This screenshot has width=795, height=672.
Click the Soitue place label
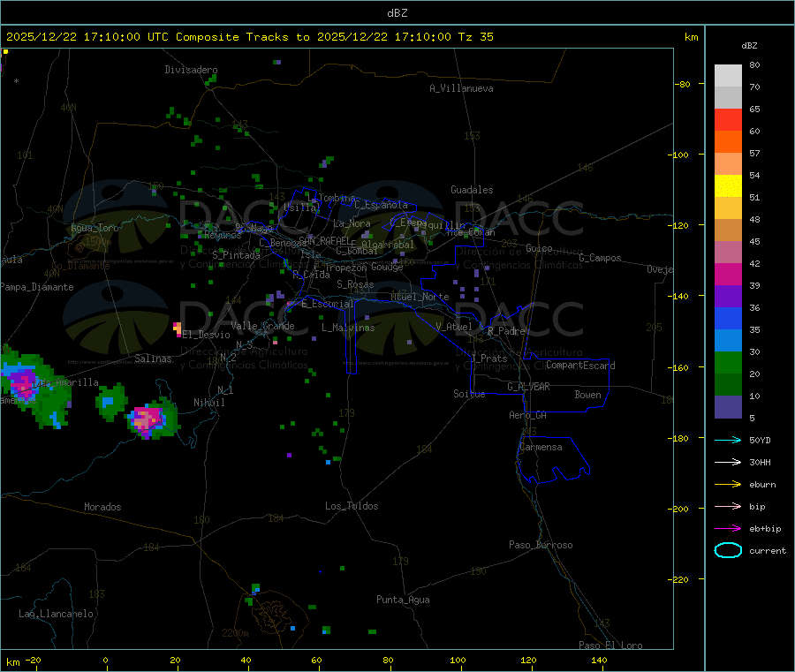pyautogui.click(x=470, y=394)
